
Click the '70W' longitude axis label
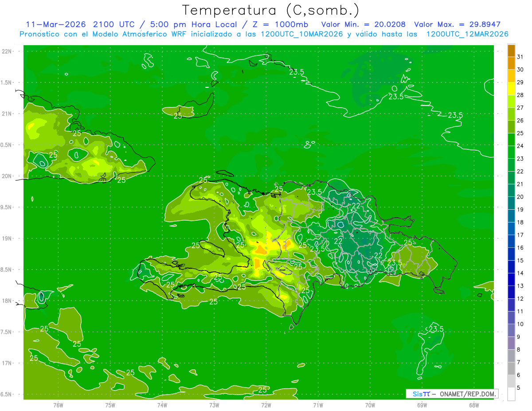370,405
